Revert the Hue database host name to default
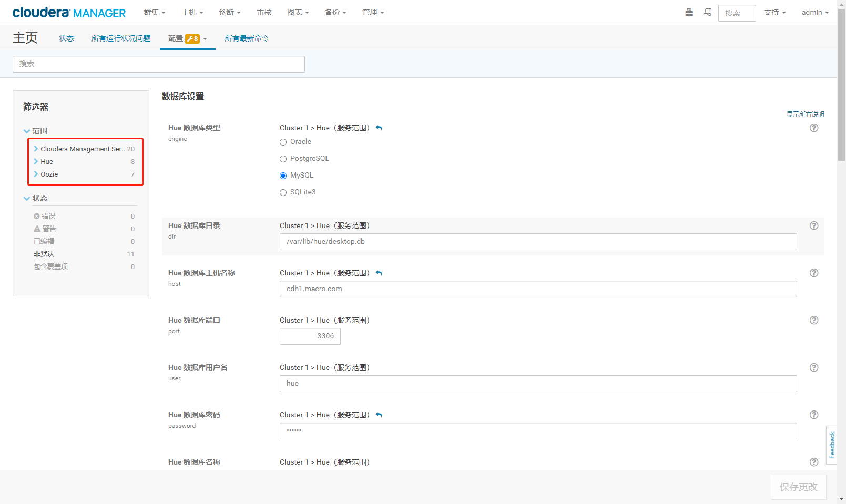 point(379,273)
